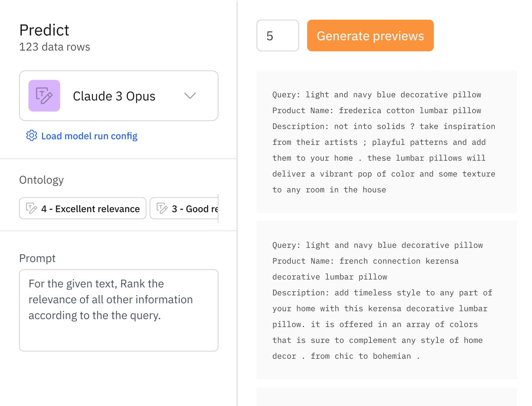
Task: Click the text-edit icon in Excellent relevance chip
Action: click(x=31, y=208)
